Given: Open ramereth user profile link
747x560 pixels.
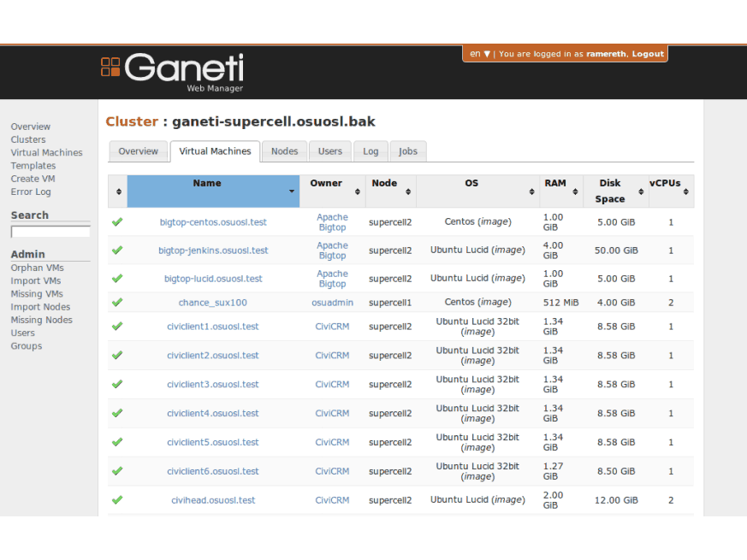Looking at the screenshot, I should pos(607,54).
